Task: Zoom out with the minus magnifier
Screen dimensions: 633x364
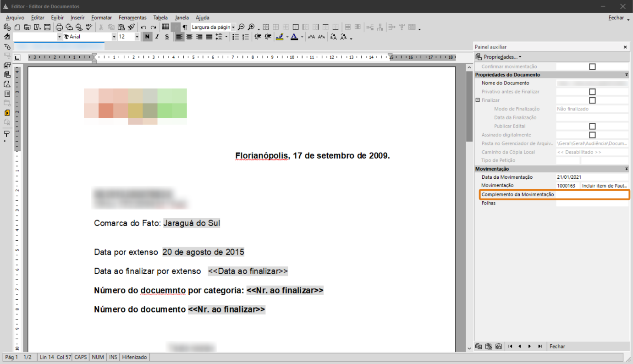Action: (x=241, y=27)
